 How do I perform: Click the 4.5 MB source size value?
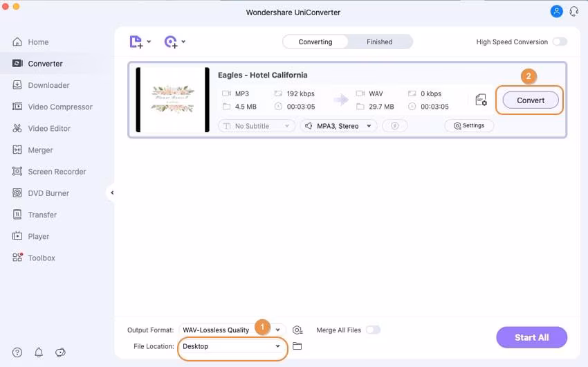click(x=246, y=107)
